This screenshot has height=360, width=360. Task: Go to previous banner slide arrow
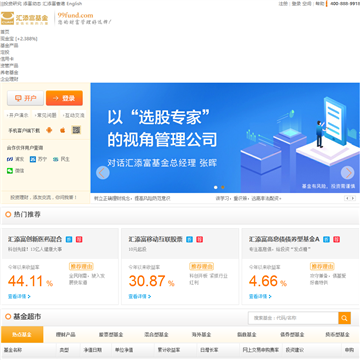coord(103,173)
